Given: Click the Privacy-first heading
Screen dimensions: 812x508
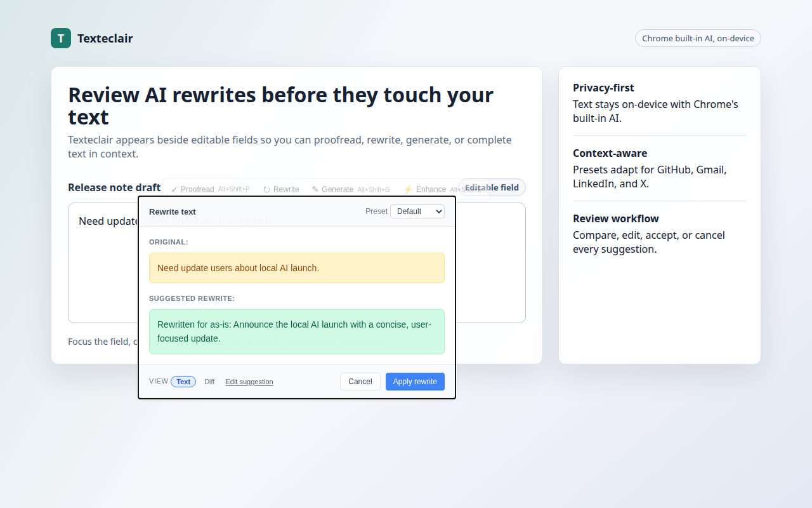Looking at the screenshot, I should 603,88.
